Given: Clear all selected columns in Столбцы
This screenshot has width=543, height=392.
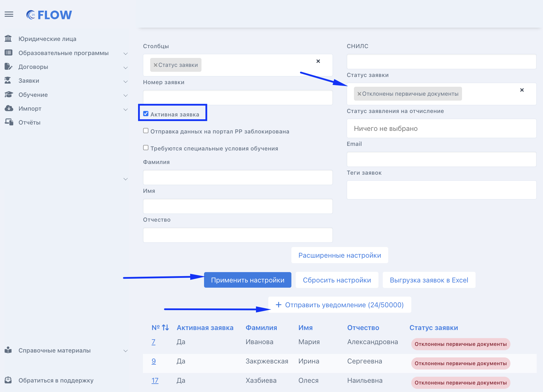Looking at the screenshot, I should tap(318, 61).
